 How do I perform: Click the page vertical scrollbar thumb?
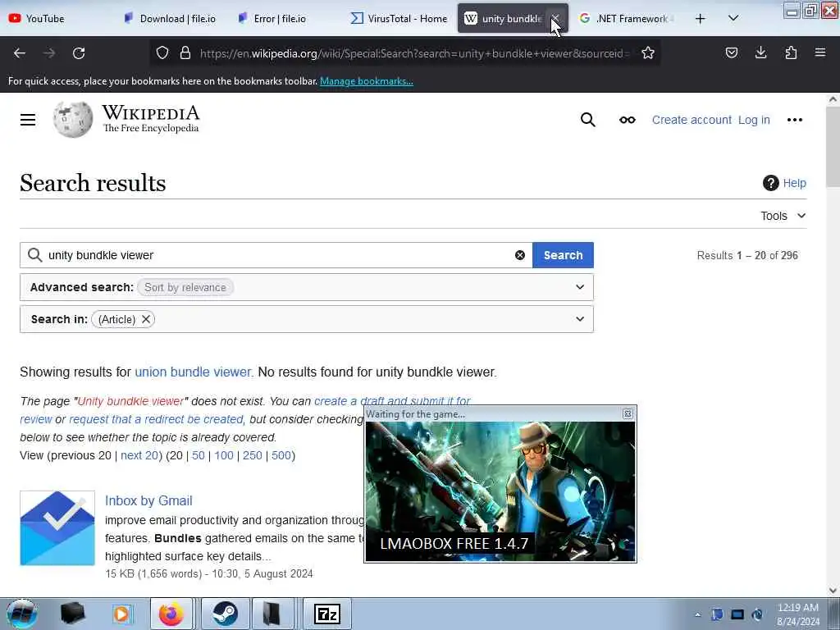[x=833, y=146]
